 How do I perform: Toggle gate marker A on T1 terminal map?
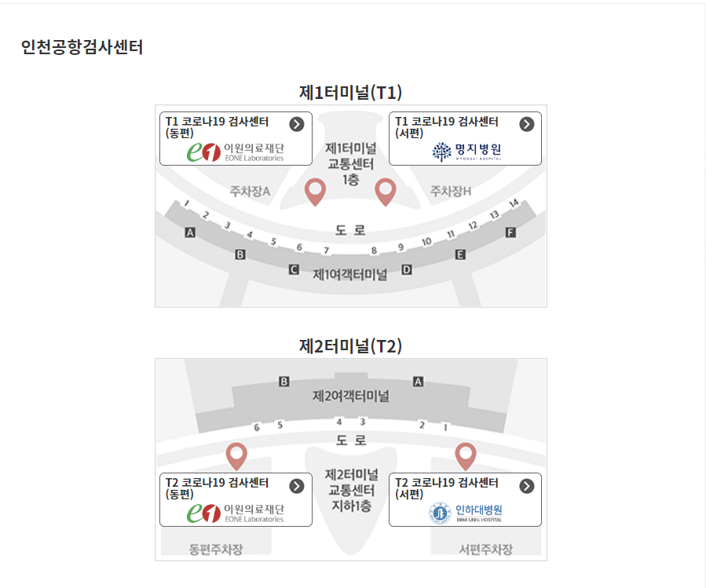189,231
